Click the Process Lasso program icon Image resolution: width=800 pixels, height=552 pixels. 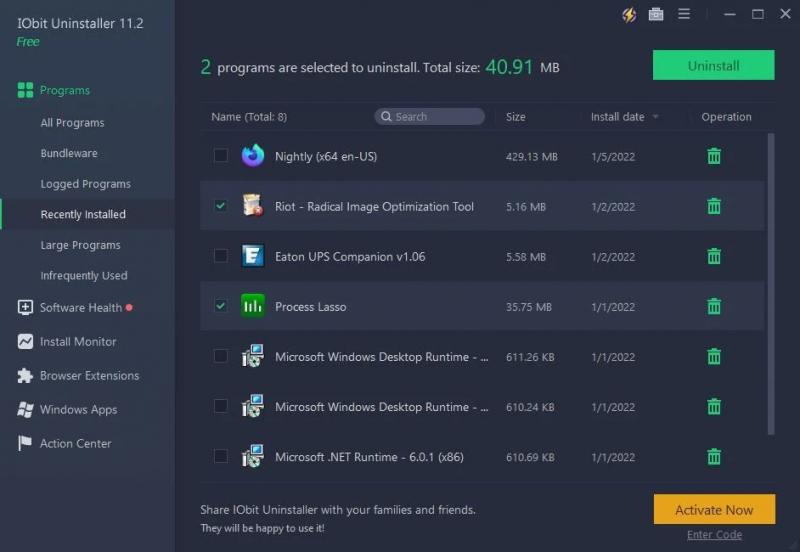click(253, 306)
